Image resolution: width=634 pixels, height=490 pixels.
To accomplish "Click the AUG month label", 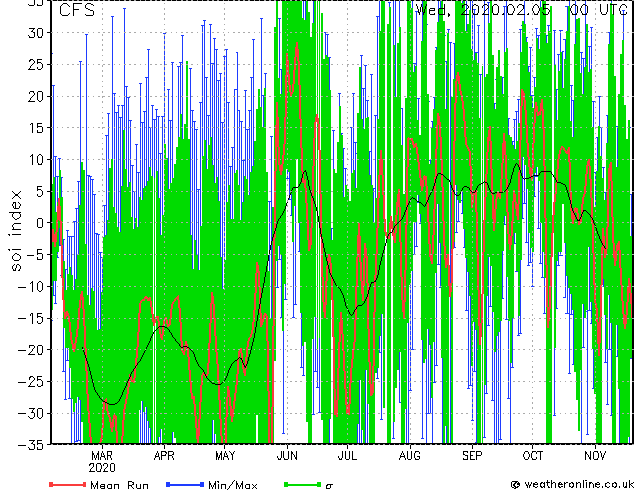I will pyautogui.click(x=410, y=456).
